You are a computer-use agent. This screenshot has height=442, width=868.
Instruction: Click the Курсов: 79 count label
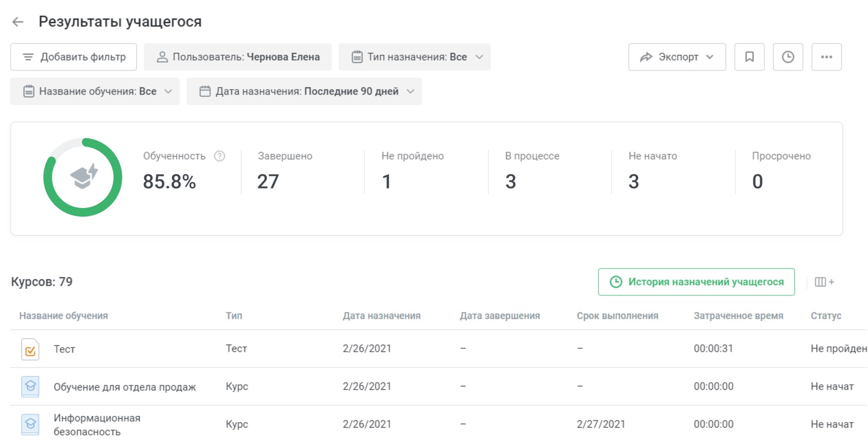click(x=42, y=282)
